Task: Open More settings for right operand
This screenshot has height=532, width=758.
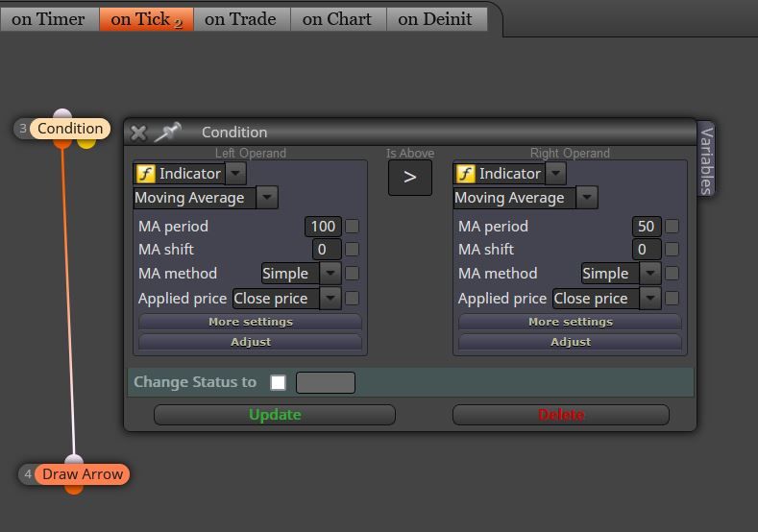Action: 571,322
